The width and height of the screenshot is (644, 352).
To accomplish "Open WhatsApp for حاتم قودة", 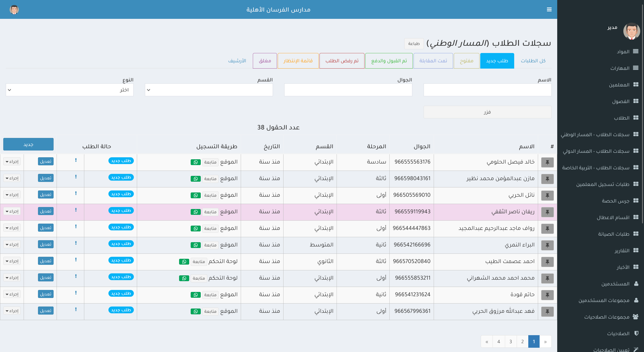I will tap(196, 295).
